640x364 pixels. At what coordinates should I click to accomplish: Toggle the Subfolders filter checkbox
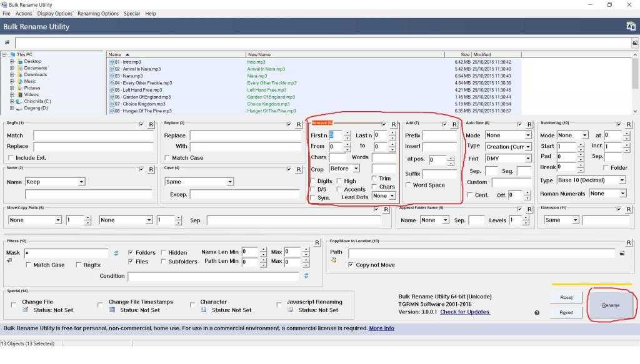click(164, 262)
